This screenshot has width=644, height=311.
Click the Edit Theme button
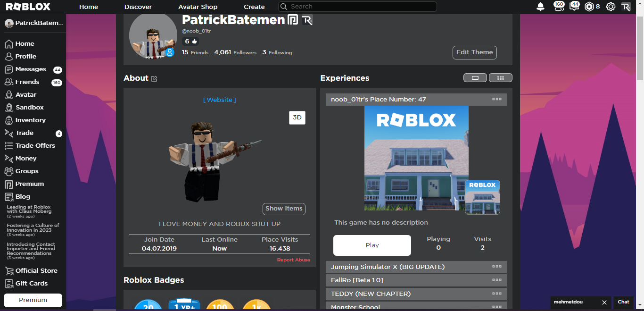point(474,52)
